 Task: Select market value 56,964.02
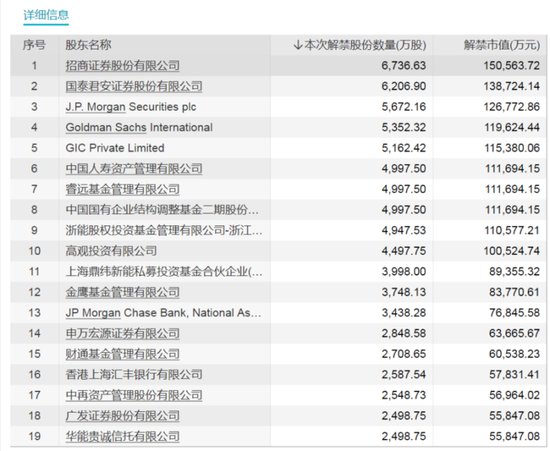pyautogui.click(x=515, y=396)
